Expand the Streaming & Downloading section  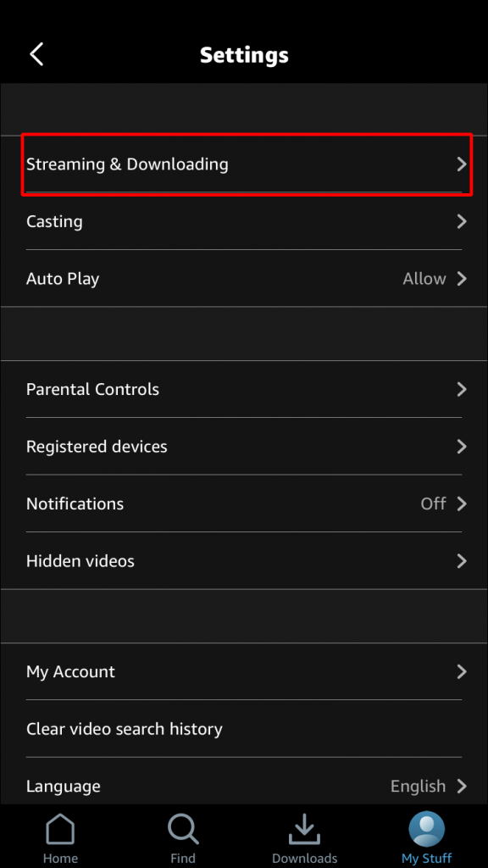click(244, 164)
